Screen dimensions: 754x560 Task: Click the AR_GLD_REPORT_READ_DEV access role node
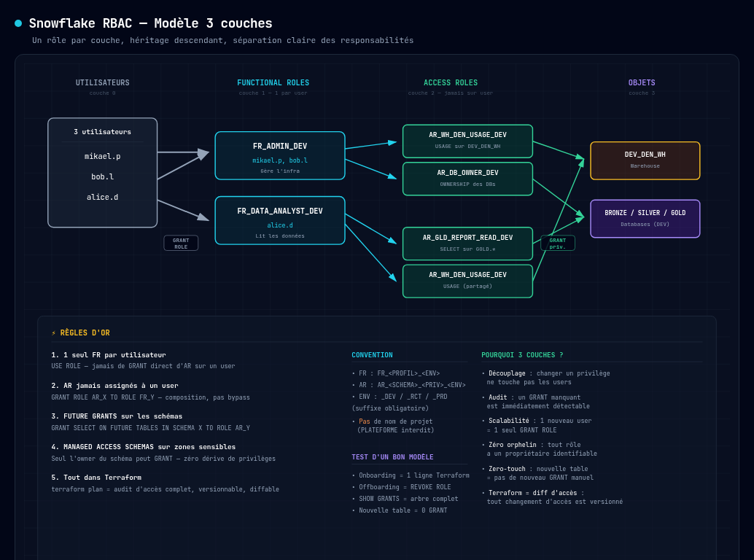tap(468, 244)
